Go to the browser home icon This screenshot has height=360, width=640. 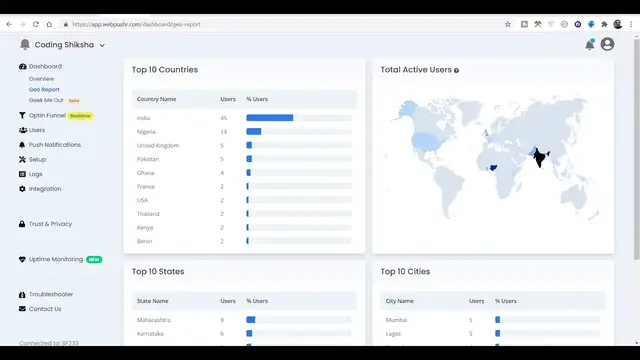click(x=49, y=24)
